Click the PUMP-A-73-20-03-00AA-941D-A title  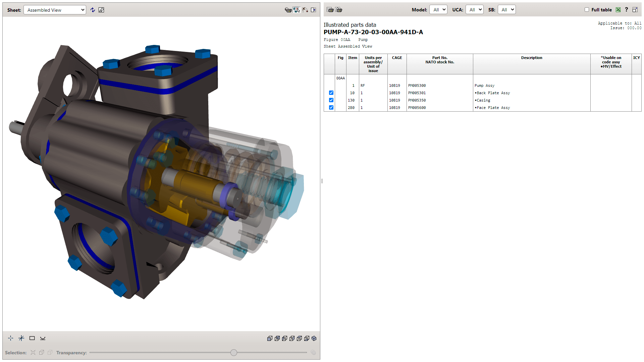(373, 32)
